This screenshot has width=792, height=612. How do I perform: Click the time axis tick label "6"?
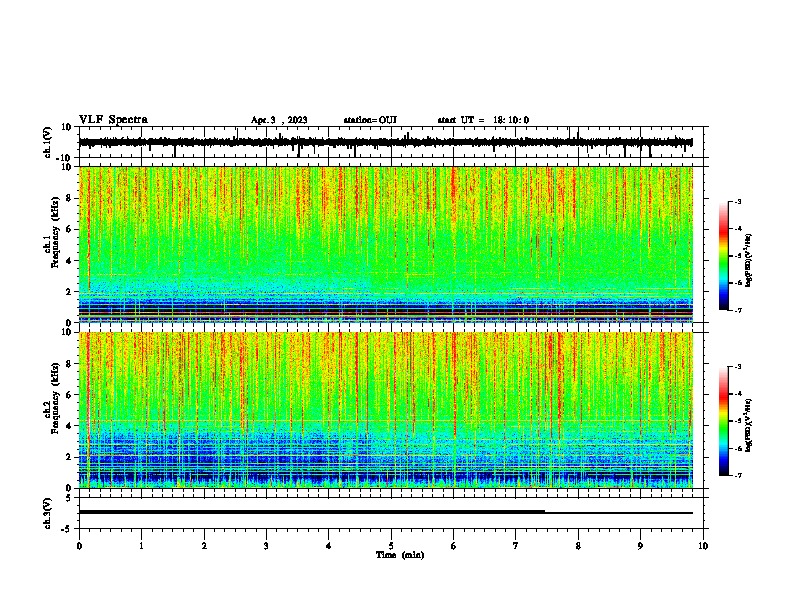[x=454, y=546]
